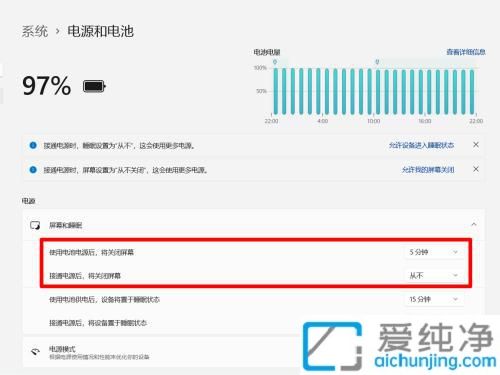500x375 pixels.
Task: Click info icon on sleep 从不 notice
Action: [x=33, y=145]
